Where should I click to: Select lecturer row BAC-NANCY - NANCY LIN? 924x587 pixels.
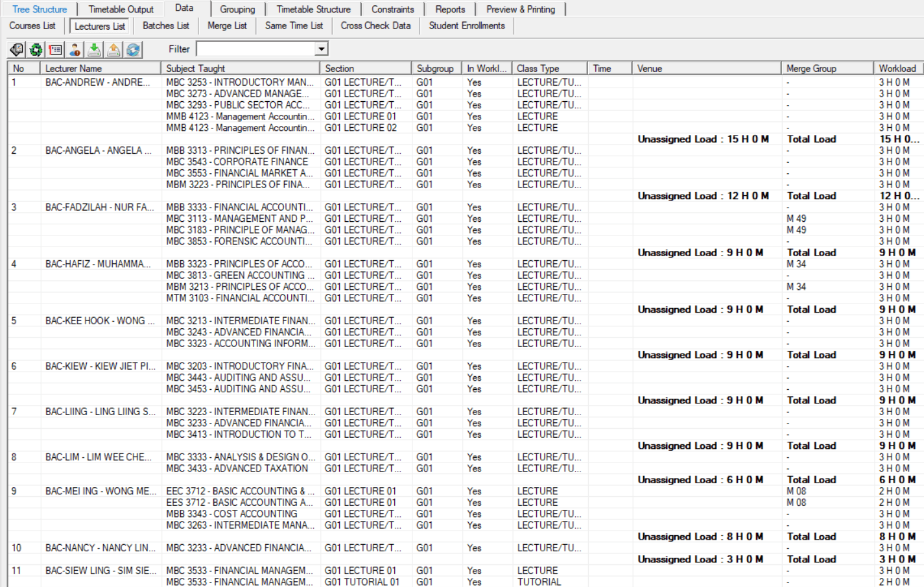coord(101,548)
